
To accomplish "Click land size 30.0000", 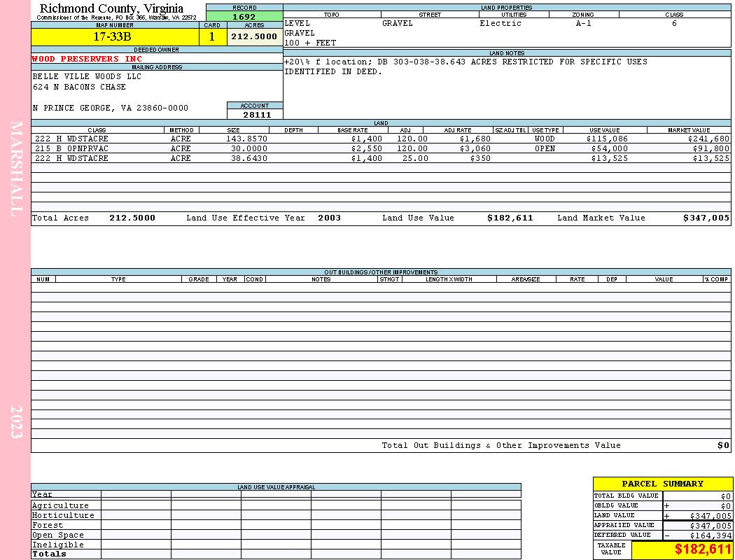I will (x=249, y=148).
